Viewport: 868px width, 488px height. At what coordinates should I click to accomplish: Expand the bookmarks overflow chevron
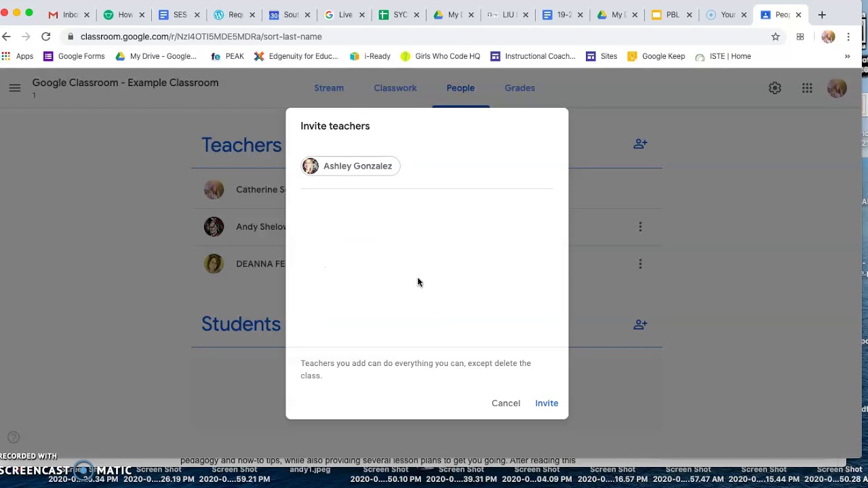(x=847, y=56)
